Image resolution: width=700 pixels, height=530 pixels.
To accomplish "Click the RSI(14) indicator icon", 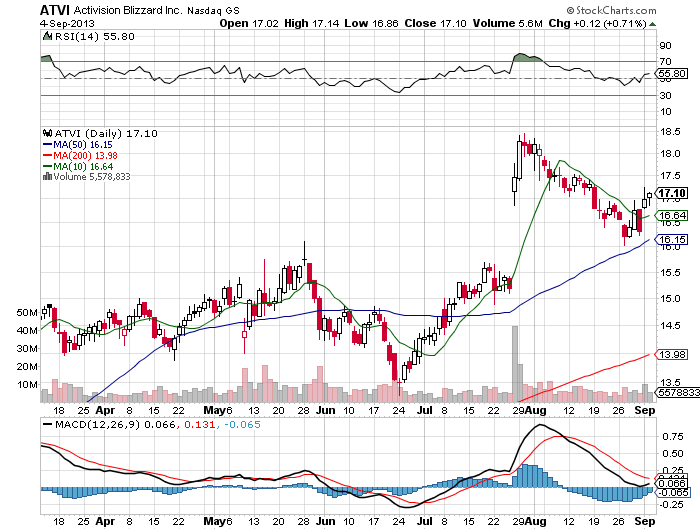I will pos(47,36).
